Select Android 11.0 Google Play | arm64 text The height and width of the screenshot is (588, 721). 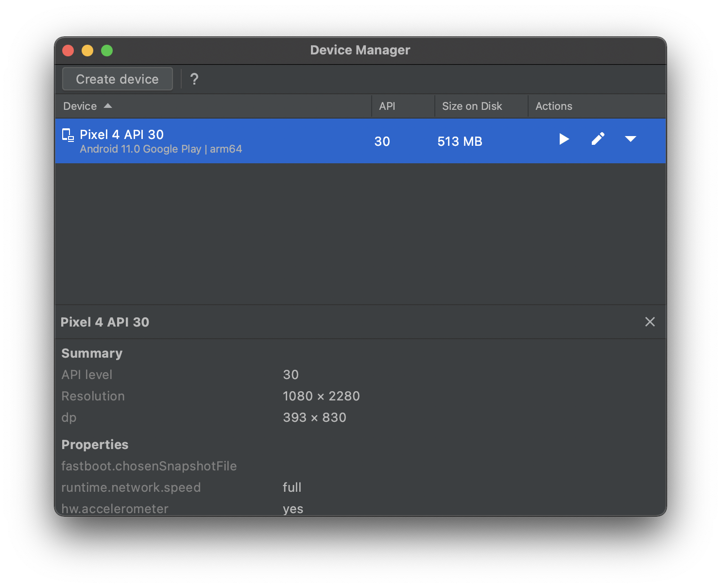pyautogui.click(x=161, y=149)
